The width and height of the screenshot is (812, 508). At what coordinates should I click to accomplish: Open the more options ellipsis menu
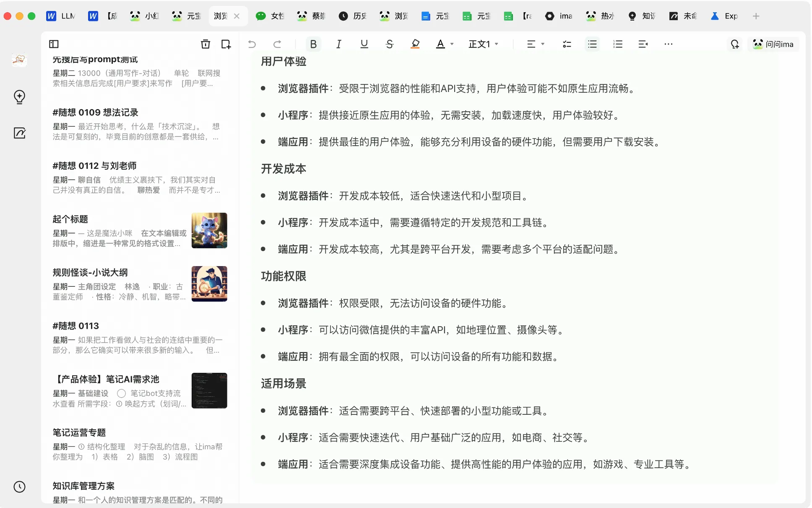pos(668,44)
